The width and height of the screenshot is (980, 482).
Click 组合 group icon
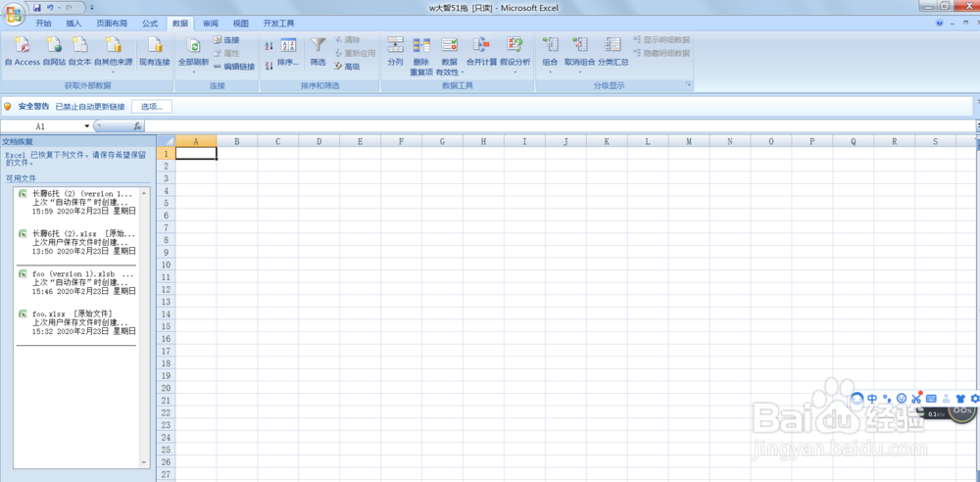[550, 46]
